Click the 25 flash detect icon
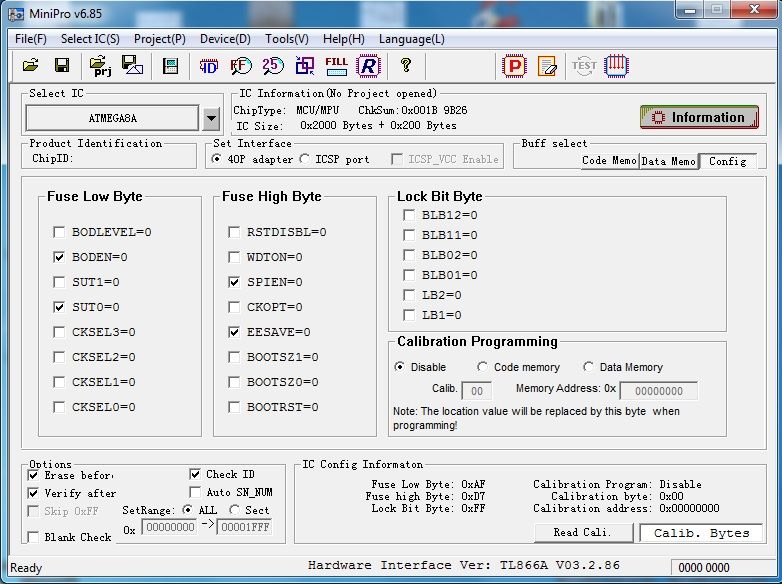 (273, 65)
